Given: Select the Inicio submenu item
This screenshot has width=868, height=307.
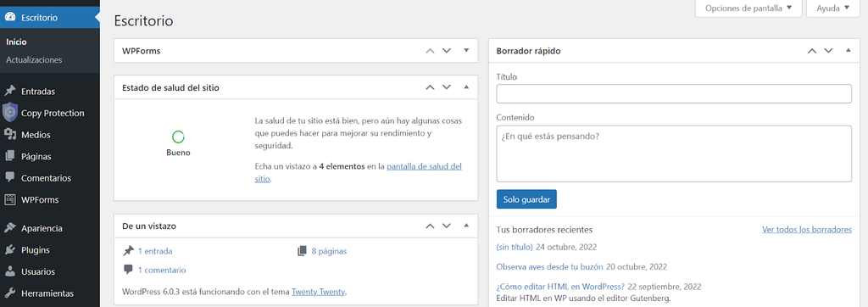Looking at the screenshot, I should tap(16, 42).
